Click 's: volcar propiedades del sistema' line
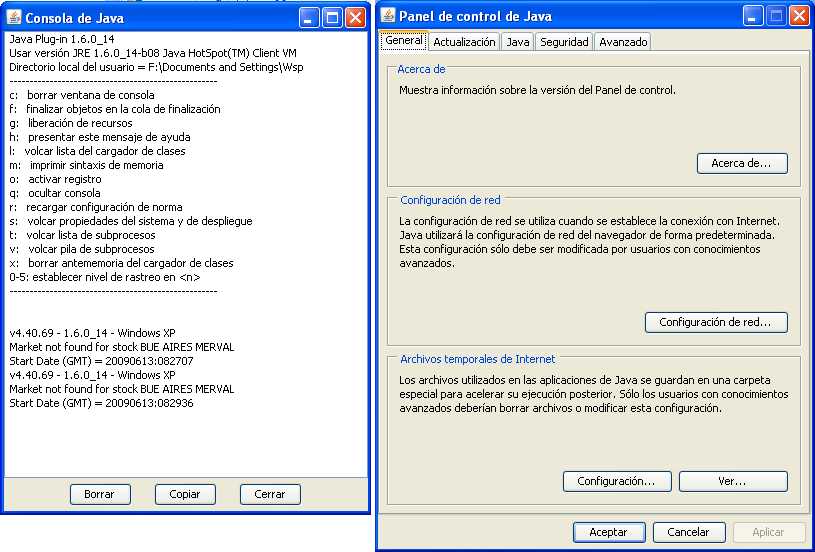The height and width of the screenshot is (552, 815). pos(131,221)
